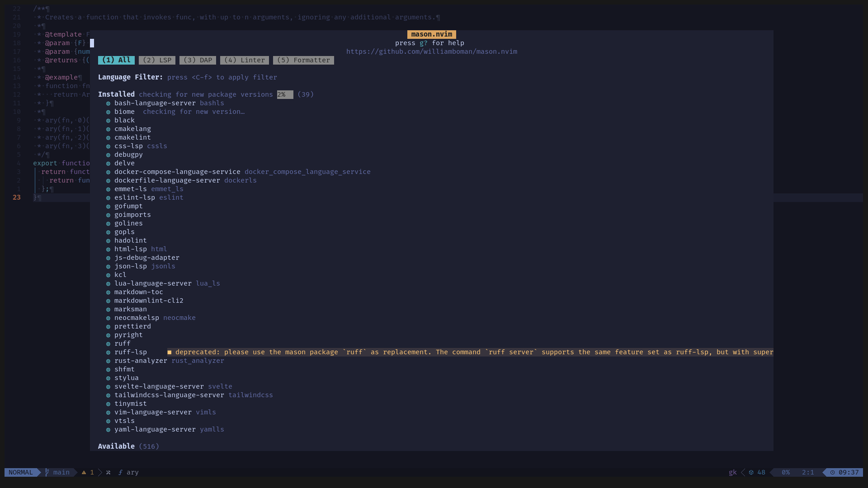This screenshot has height=488, width=868.
Task: Open the (4) Linter filter tab
Action: tap(245, 60)
